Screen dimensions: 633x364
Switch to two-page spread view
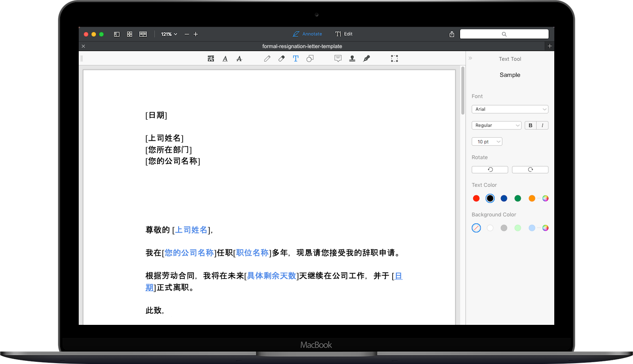point(143,34)
